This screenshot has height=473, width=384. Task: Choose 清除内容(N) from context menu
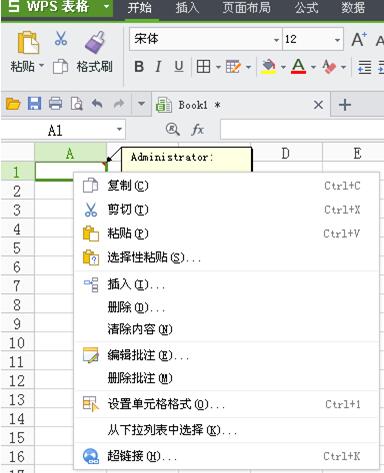[227, 329]
